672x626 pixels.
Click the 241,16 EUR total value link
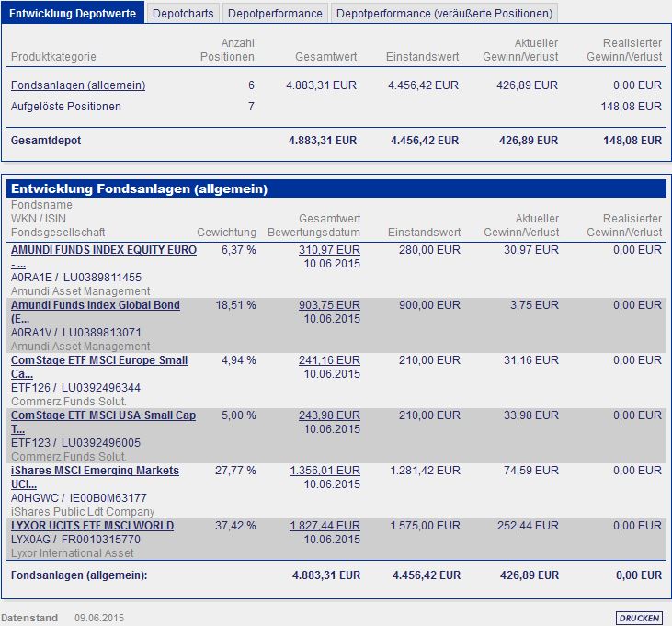point(329,360)
